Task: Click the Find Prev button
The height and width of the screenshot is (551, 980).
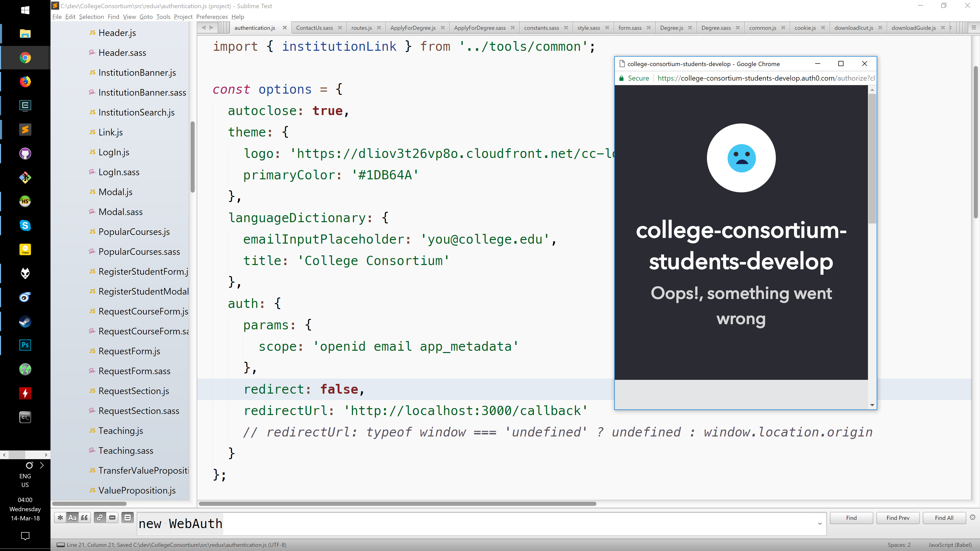Action: 898,518
